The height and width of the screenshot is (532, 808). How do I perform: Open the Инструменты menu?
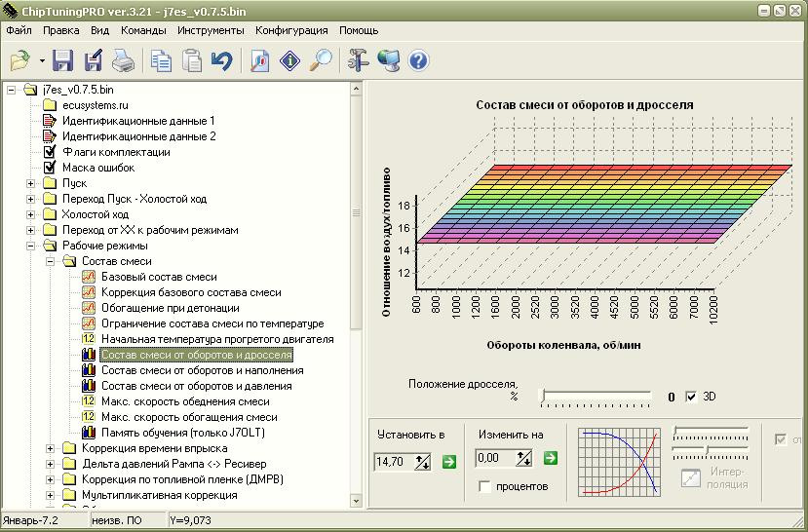tap(210, 30)
